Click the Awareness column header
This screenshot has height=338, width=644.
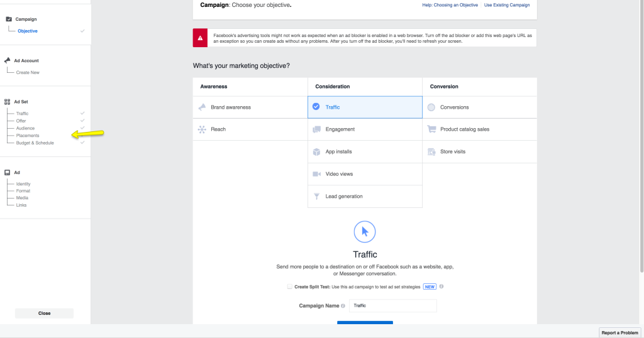214,87
